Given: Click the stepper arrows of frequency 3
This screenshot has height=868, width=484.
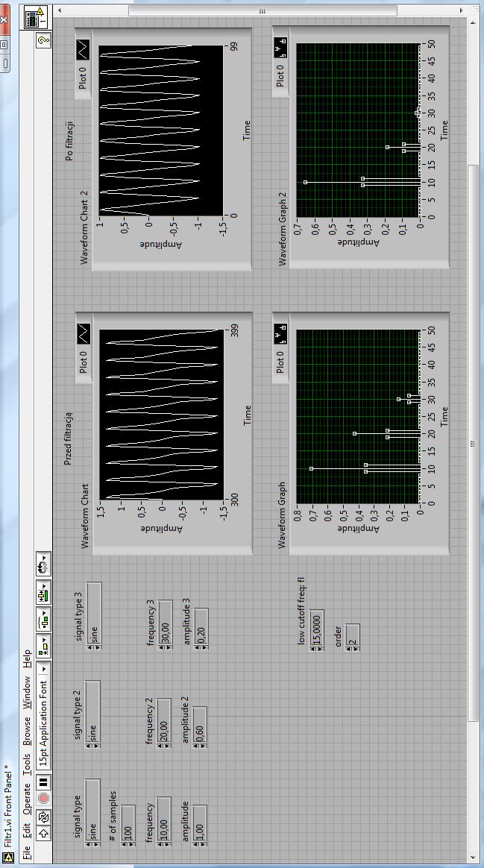Looking at the screenshot, I should pos(165,648).
